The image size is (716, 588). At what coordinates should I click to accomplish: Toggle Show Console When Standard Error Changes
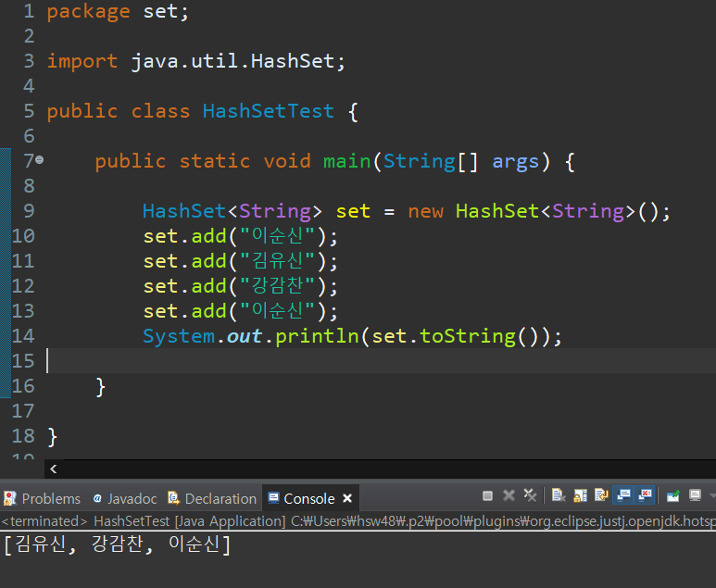645,495
